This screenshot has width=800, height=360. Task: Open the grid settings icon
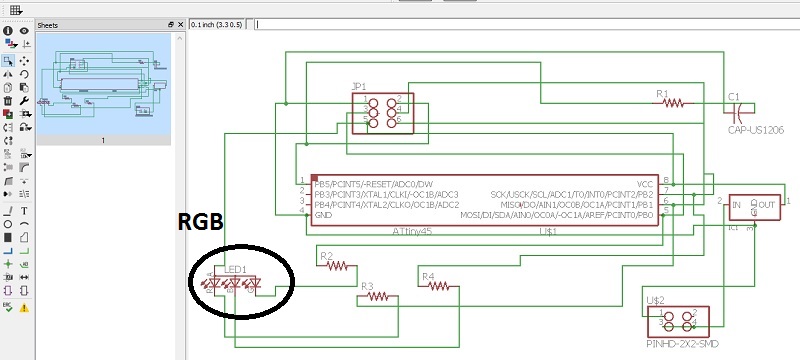[x=15, y=10]
